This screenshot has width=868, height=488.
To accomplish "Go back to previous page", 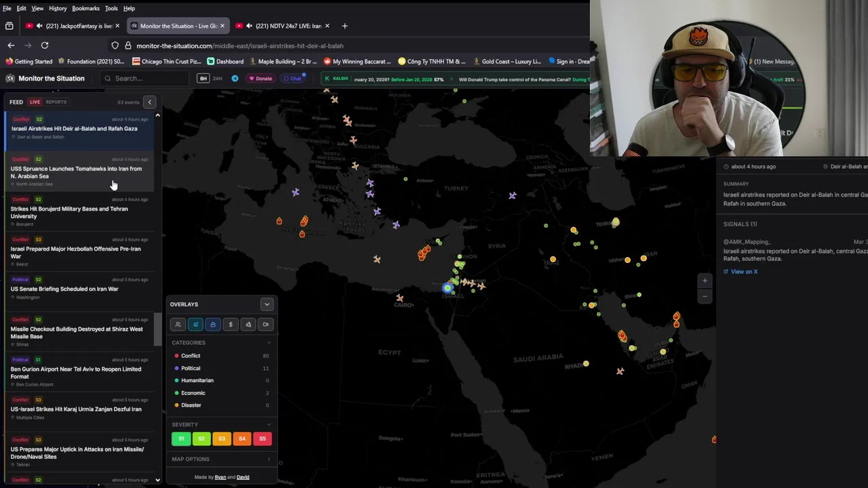I will (11, 45).
